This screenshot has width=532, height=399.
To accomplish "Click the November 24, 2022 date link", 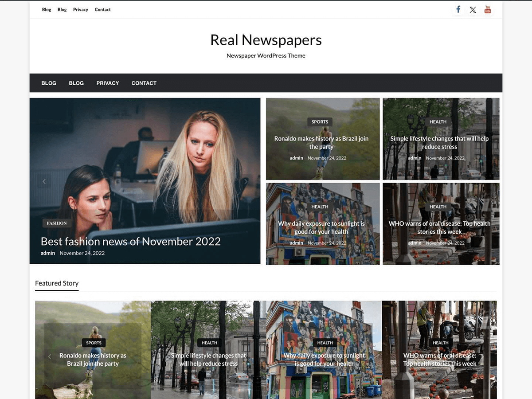I will [82, 253].
